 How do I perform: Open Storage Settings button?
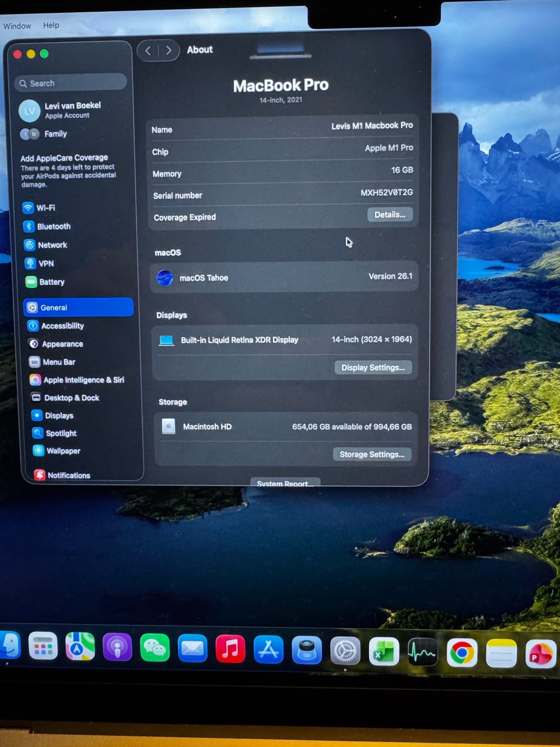coord(372,454)
